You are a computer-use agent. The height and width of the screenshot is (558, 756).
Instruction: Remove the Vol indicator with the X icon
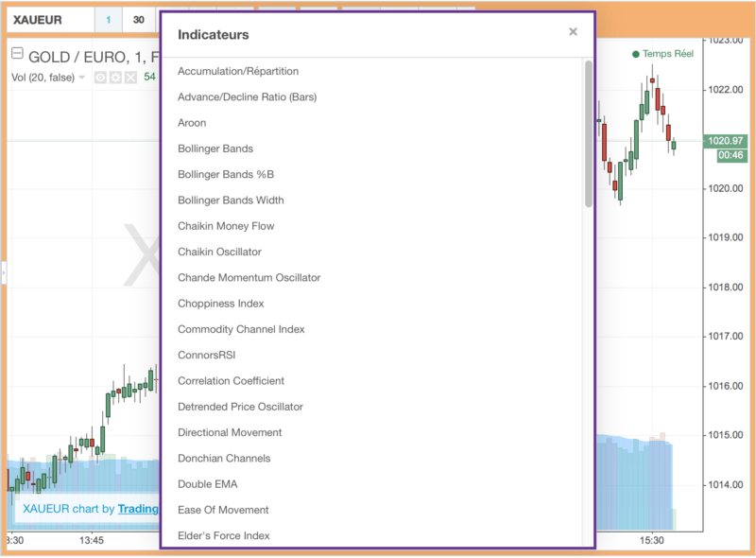coord(129,78)
